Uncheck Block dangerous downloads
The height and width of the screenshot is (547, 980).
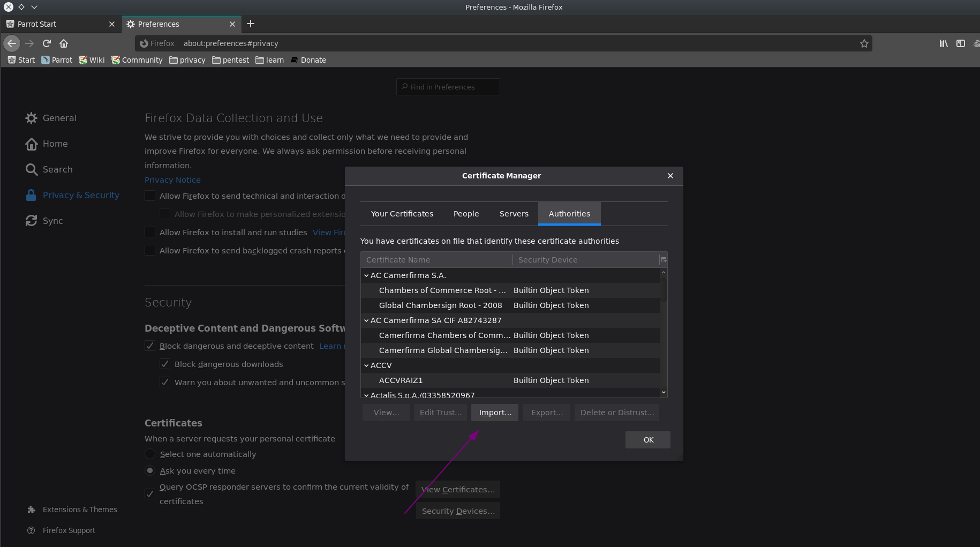pos(165,364)
